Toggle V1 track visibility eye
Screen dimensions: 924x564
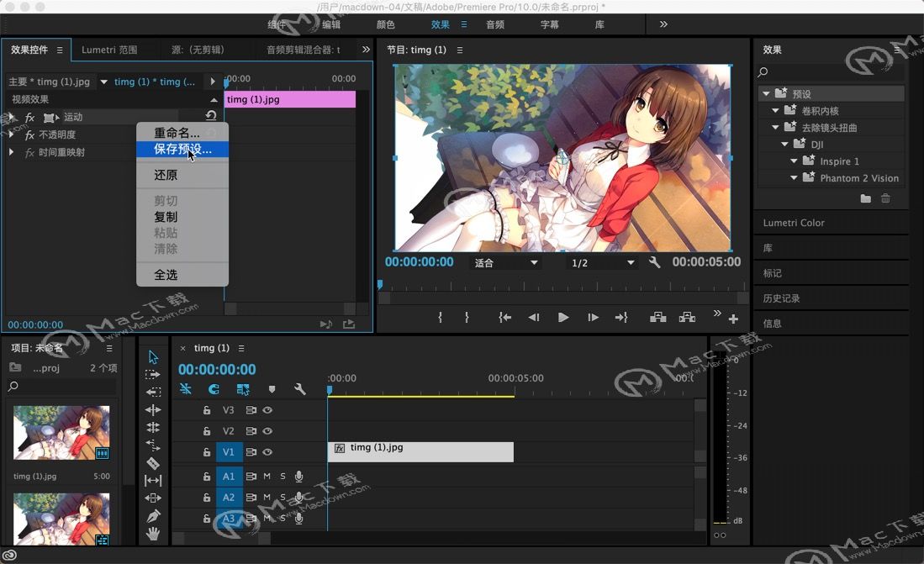[x=267, y=452]
